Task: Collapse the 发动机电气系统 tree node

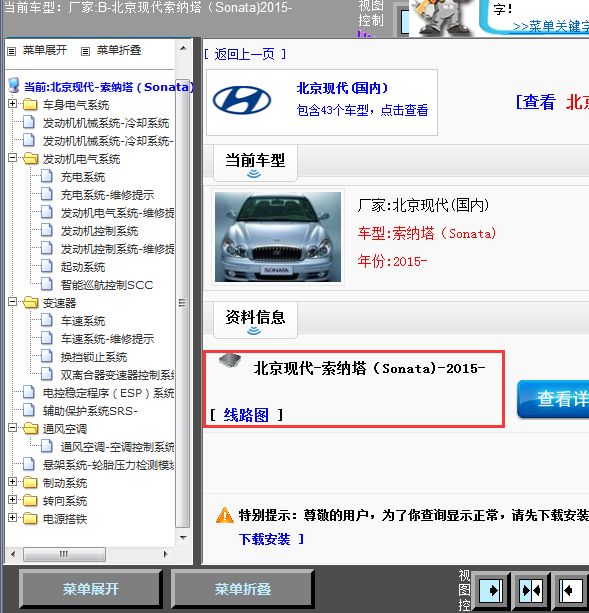Action: 13,158
